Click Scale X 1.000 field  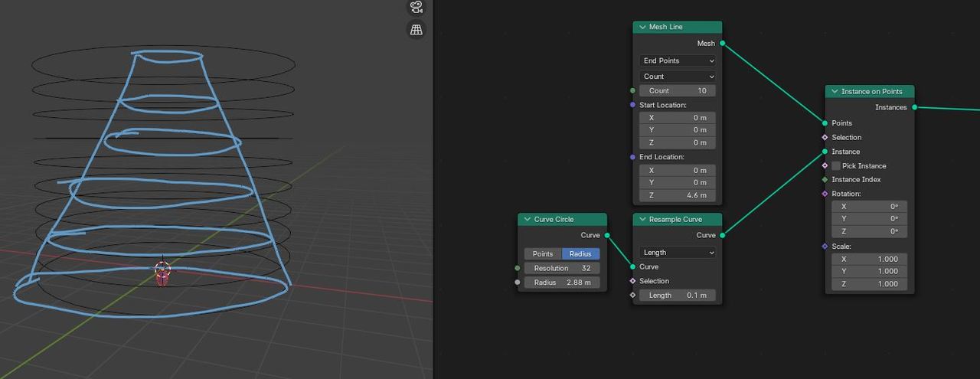(870, 259)
